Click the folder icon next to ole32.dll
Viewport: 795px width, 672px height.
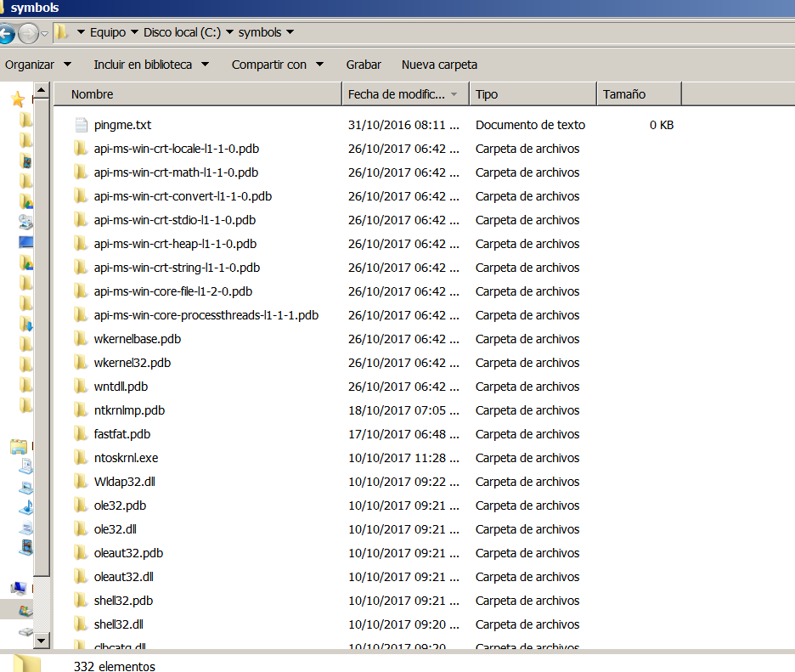click(81, 529)
